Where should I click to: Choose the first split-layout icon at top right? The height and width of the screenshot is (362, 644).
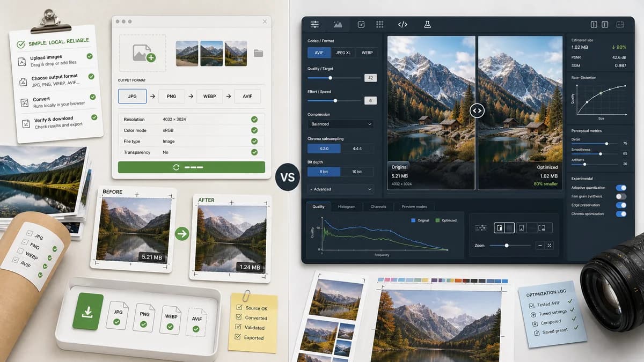click(x=594, y=24)
